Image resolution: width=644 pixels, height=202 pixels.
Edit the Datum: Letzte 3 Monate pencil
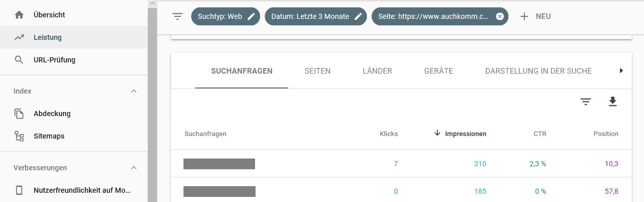pyautogui.click(x=358, y=16)
